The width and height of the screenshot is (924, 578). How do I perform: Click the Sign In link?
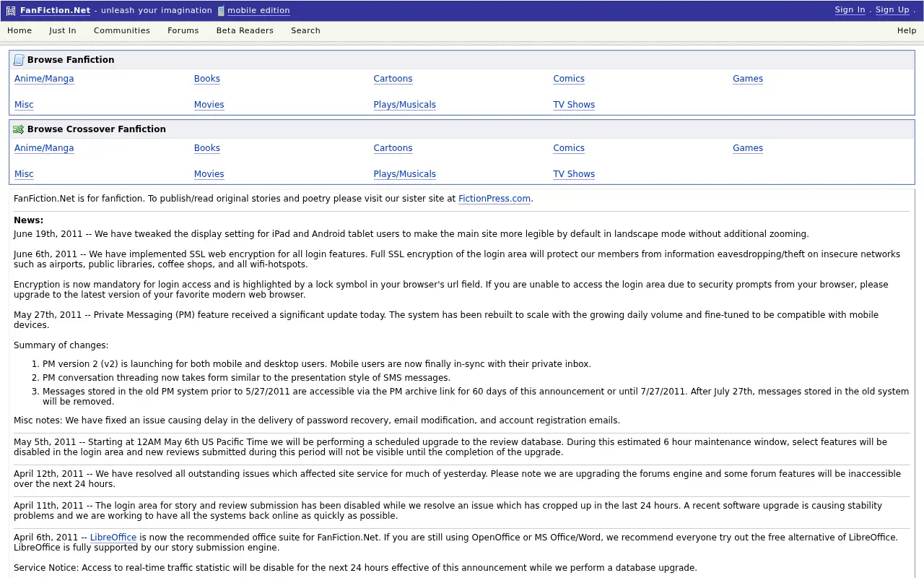850,10
